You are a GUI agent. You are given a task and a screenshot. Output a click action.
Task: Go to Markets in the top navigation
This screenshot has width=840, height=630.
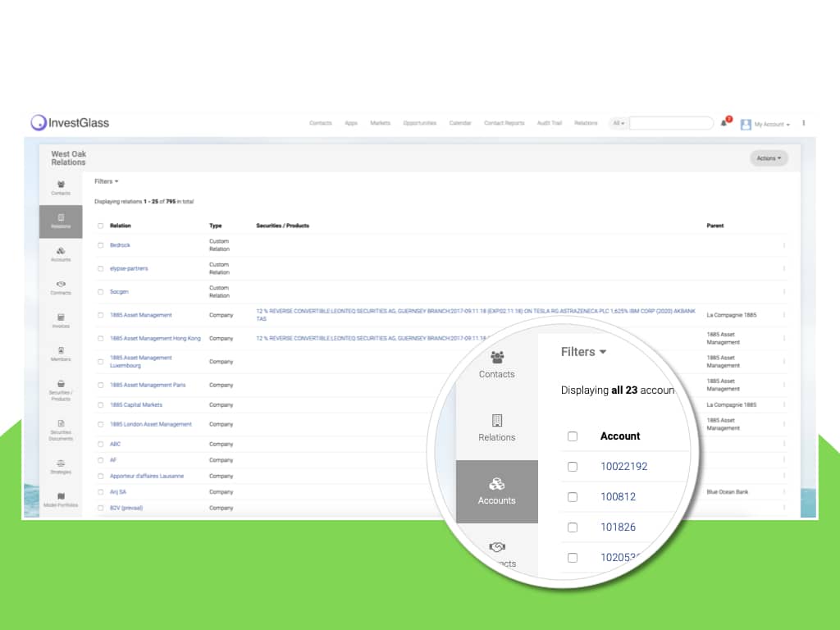[381, 123]
